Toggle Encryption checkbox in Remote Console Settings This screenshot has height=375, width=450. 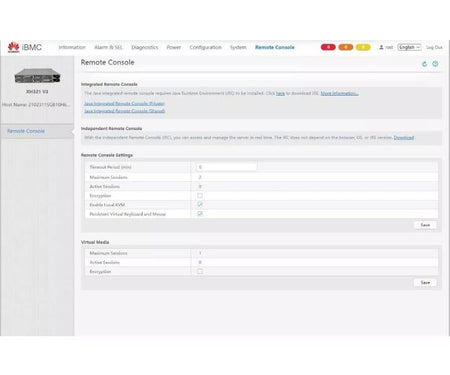(200, 196)
